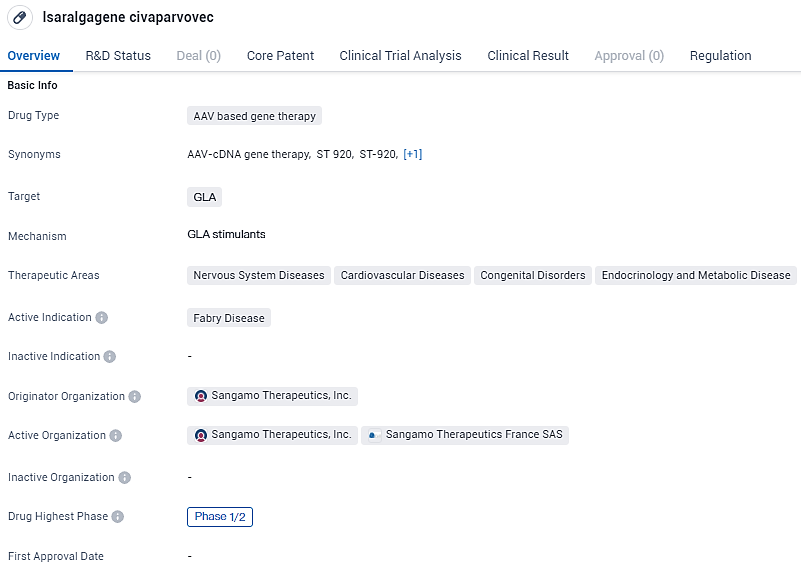
Task: Open Clinical Trial Analysis tab
Action: tap(400, 56)
